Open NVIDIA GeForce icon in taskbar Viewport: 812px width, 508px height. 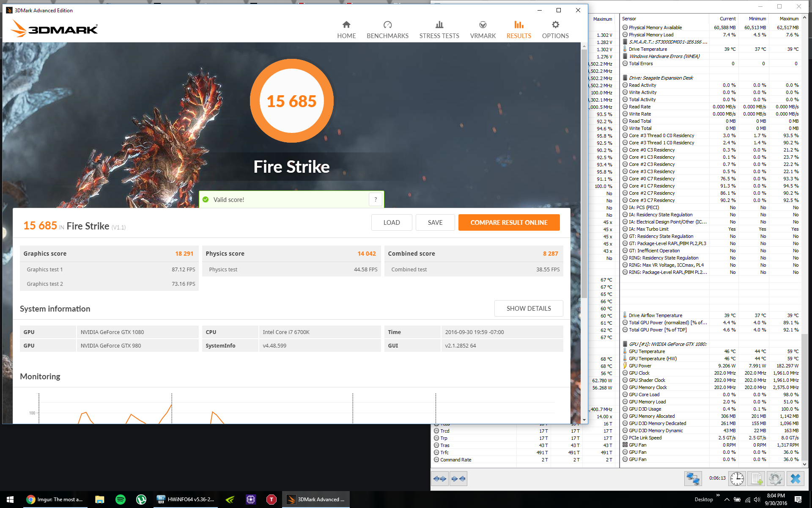coord(230,500)
